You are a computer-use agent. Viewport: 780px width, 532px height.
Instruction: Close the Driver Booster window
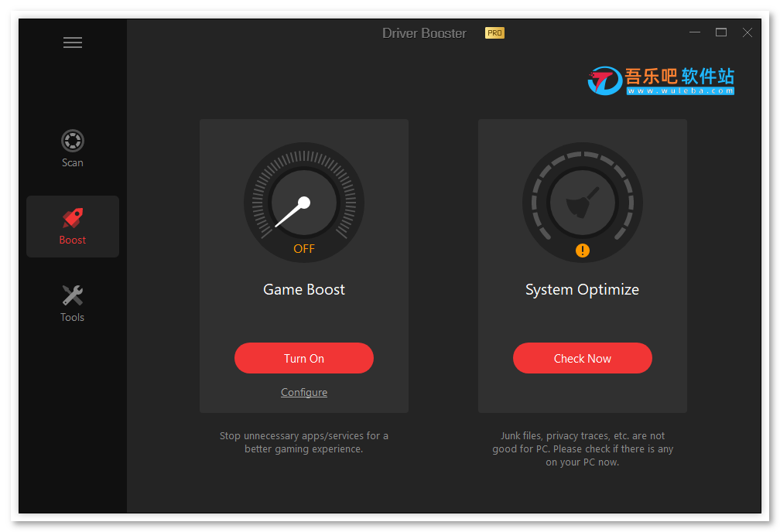747,32
